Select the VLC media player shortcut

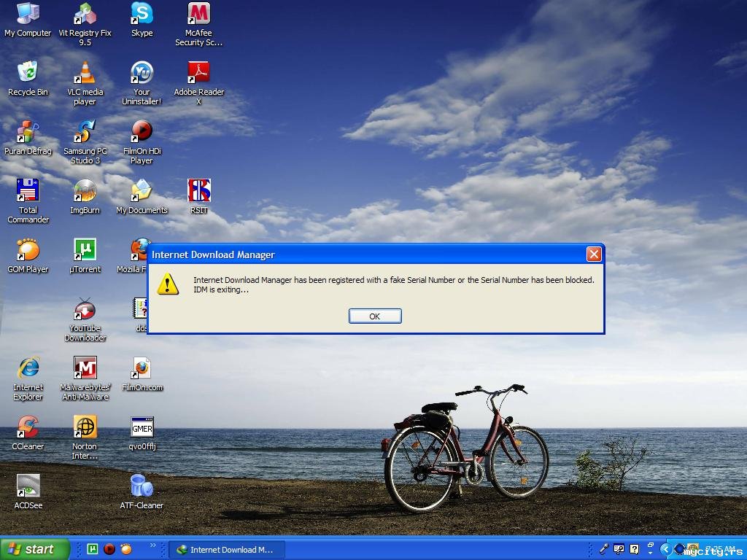tap(85, 83)
